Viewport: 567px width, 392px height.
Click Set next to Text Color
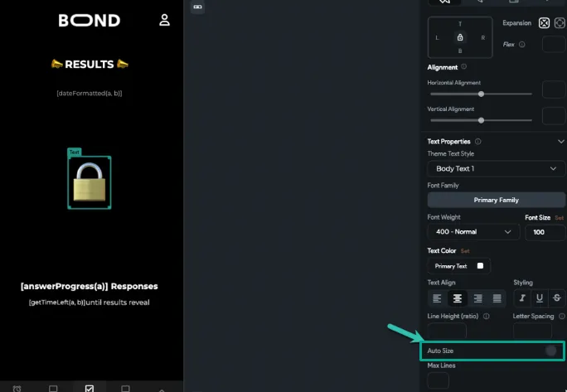click(x=465, y=251)
